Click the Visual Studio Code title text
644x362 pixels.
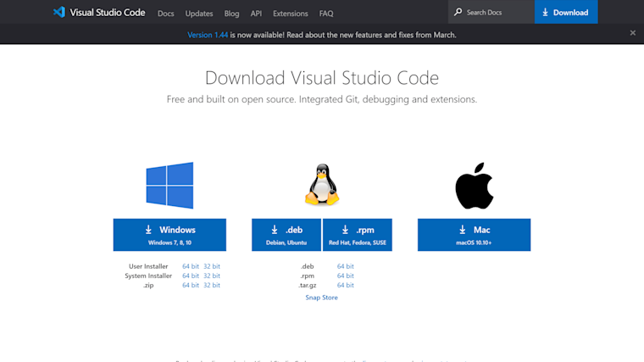pos(108,13)
